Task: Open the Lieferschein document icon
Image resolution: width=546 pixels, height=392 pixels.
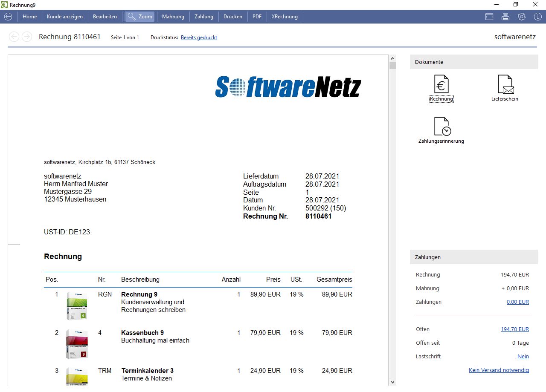Action: [x=505, y=84]
